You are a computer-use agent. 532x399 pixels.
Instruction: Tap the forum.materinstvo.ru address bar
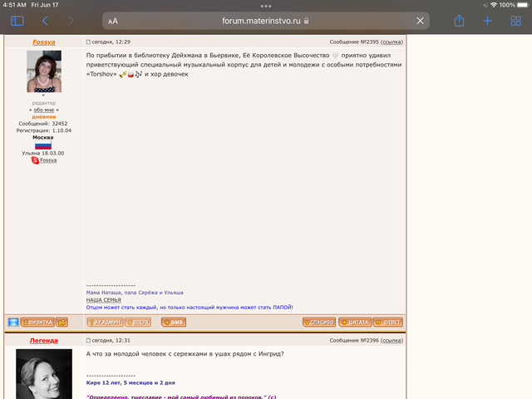tap(266, 21)
